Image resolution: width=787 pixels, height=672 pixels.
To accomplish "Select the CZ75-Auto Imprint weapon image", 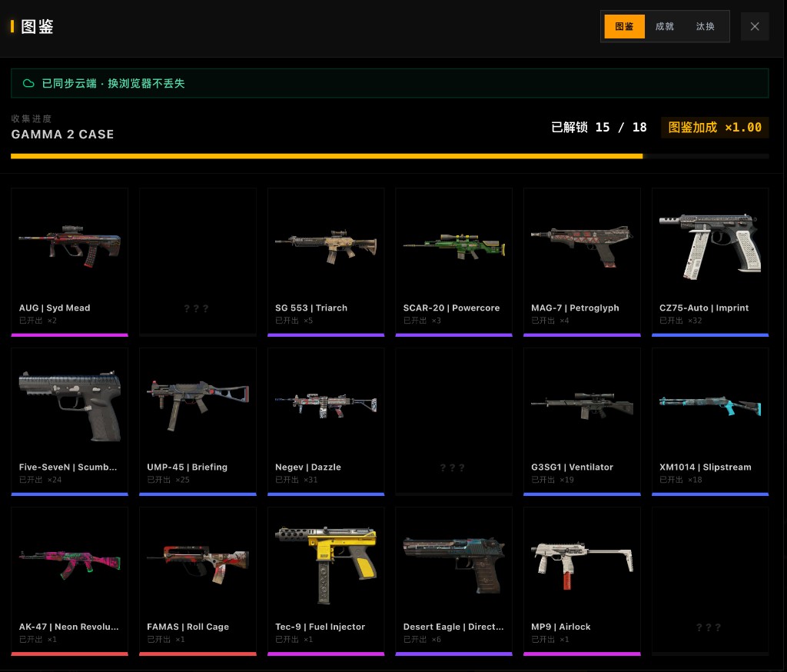I will [709, 246].
